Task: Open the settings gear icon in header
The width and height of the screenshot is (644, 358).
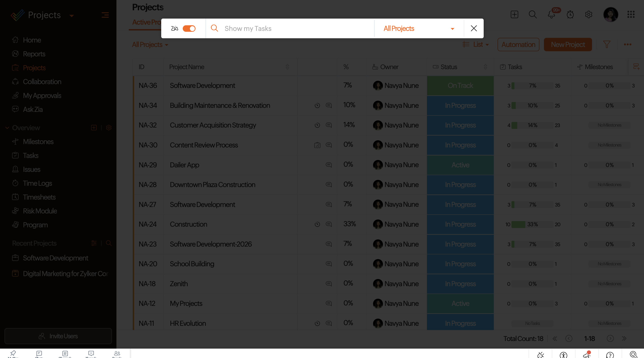Action: [x=588, y=15]
